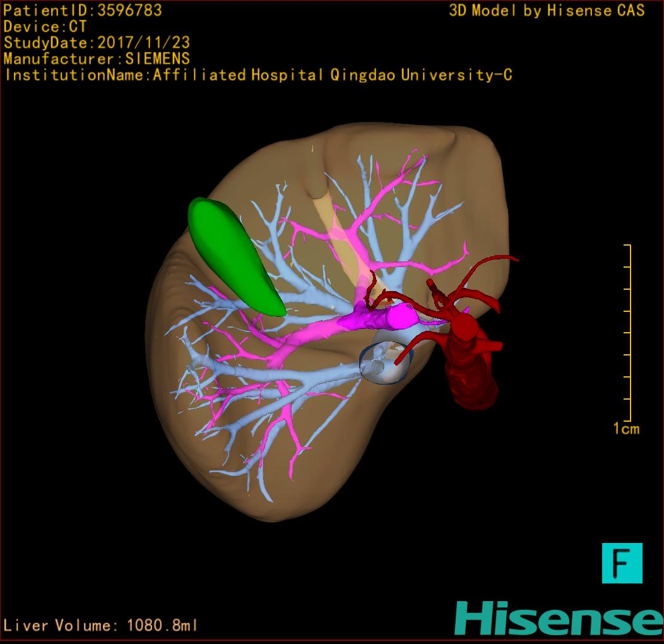
Task: Click the Device:CT label
Action: pos(45,27)
